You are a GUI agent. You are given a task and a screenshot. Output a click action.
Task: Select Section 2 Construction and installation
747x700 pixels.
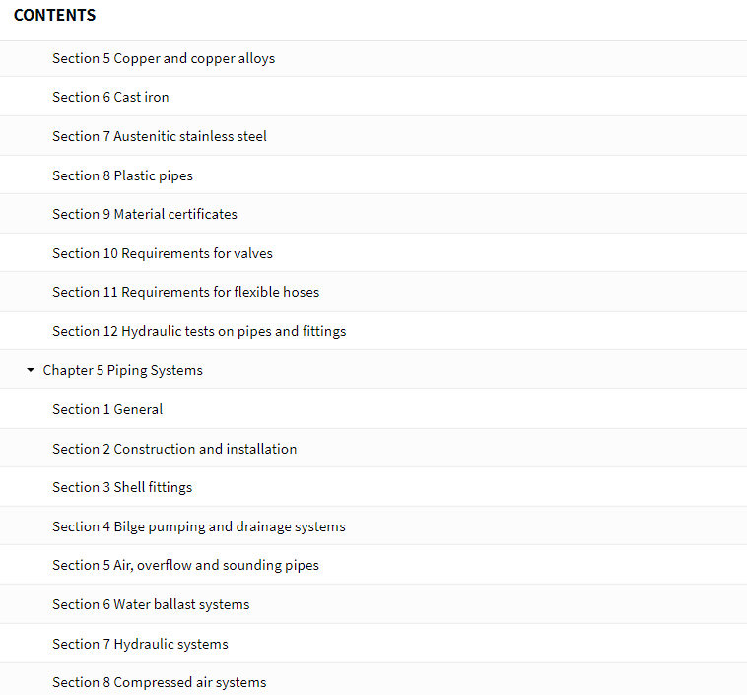(x=174, y=449)
